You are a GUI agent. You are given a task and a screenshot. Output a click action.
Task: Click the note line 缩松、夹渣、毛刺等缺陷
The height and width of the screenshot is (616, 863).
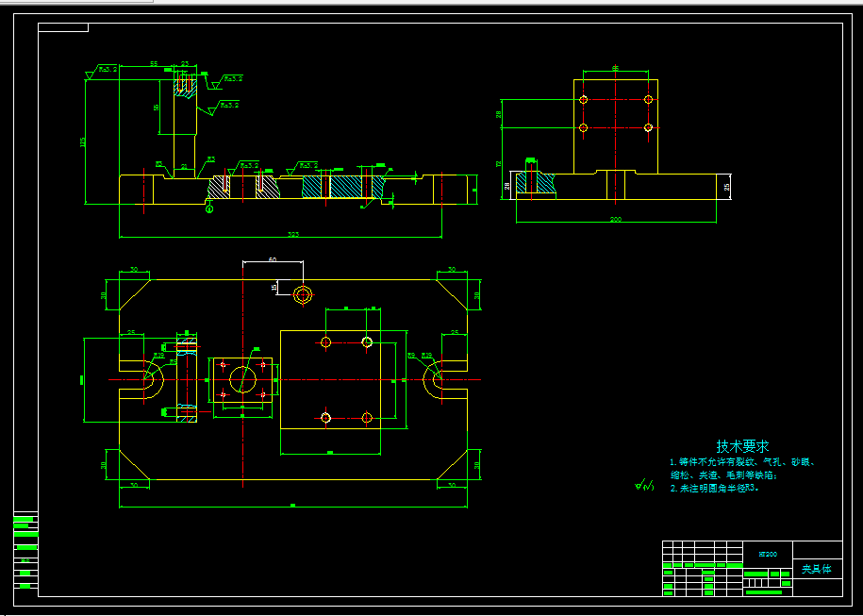723,475
